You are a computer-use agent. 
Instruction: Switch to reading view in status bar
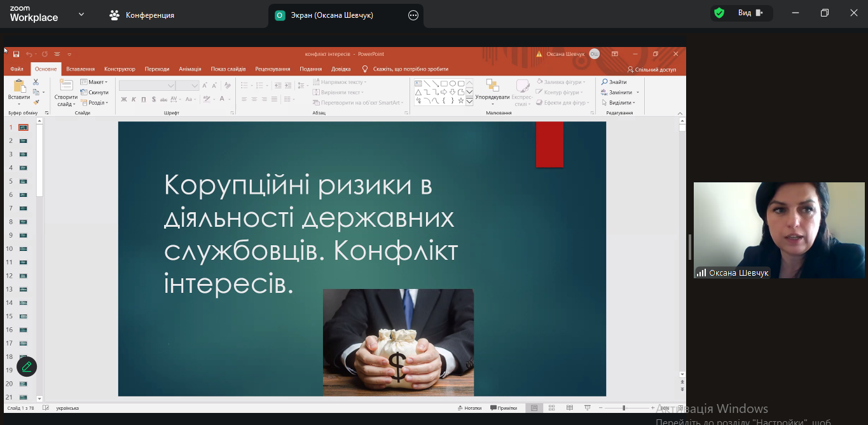tap(568, 408)
